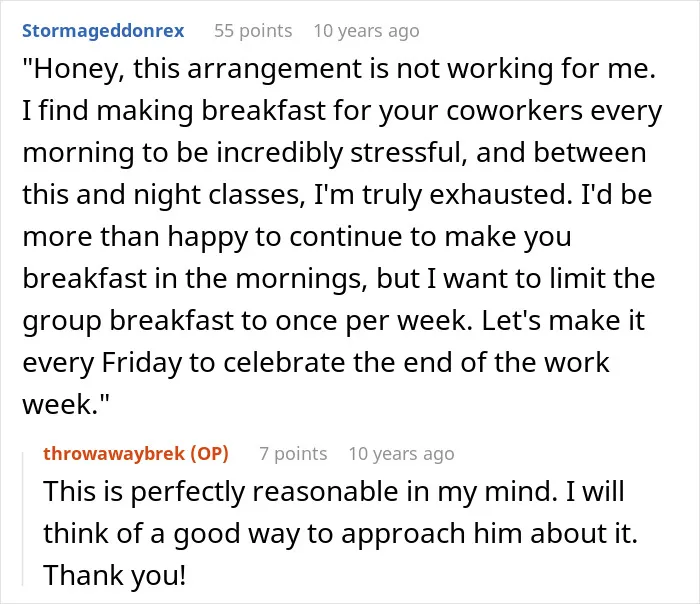Click 'group breakfast to once per week' text
Screen dimensions: 700x604
[x=247, y=321]
